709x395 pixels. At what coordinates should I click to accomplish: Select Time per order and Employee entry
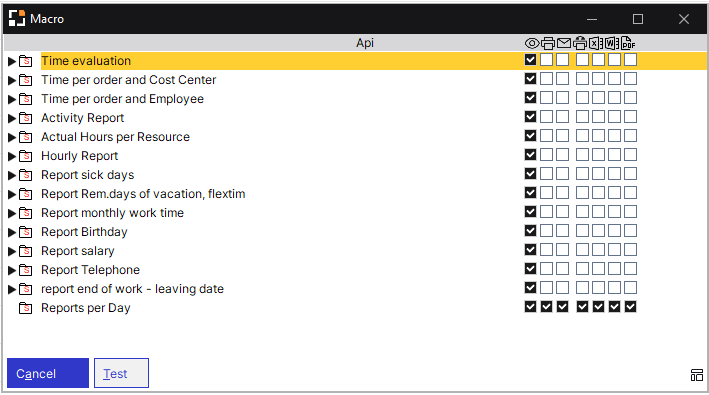click(x=123, y=99)
